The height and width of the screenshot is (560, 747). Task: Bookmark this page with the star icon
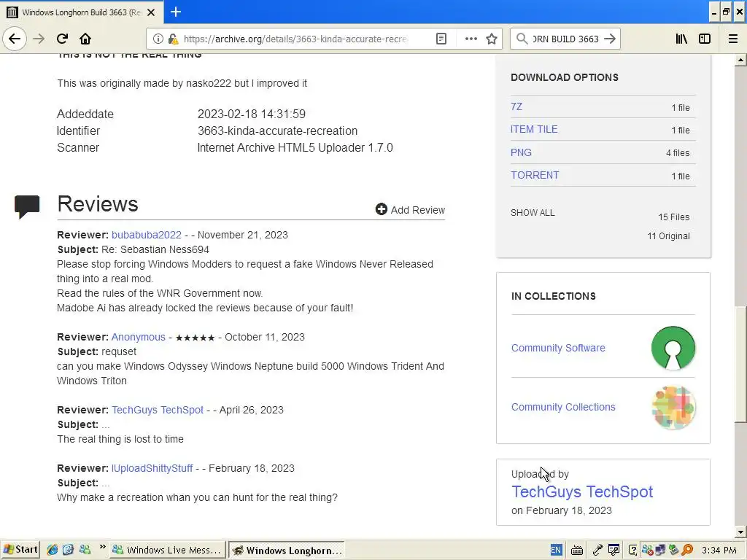[x=492, y=39]
